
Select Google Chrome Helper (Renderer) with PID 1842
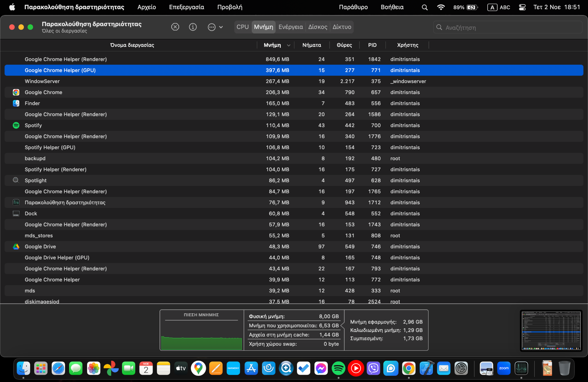(294, 59)
